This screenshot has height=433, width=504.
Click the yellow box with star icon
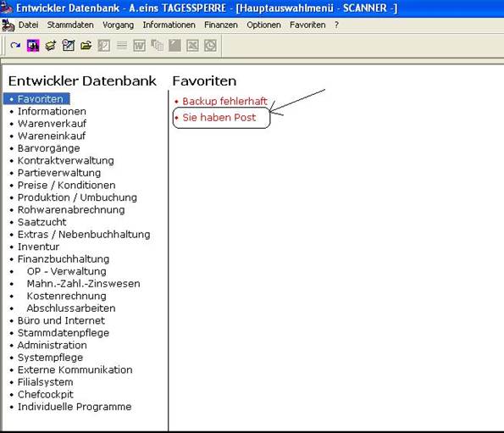pyautogui.click(x=51, y=46)
